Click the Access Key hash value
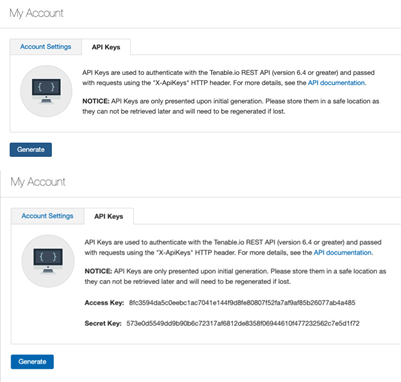Image resolution: width=401 pixels, height=382 pixels. click(x=242, y=303)
